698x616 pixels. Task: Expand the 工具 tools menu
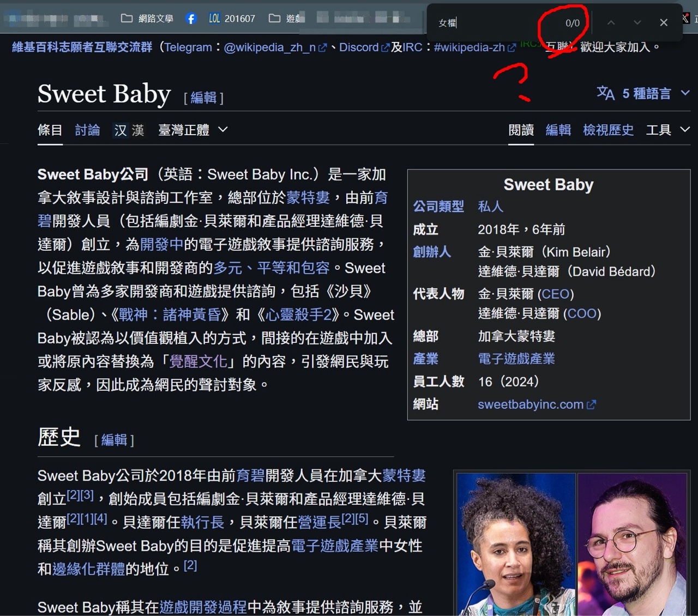[x=668, y=130]
